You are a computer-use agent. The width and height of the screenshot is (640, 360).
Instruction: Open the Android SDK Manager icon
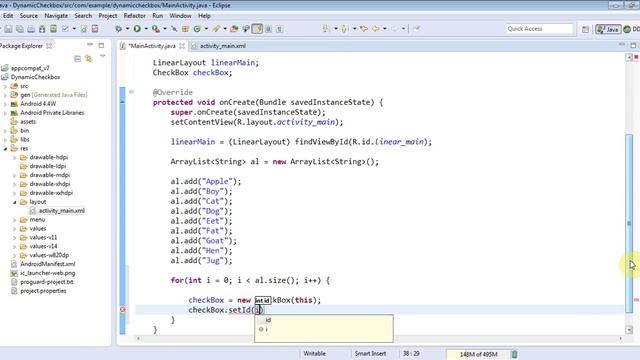tap(42, 29)
